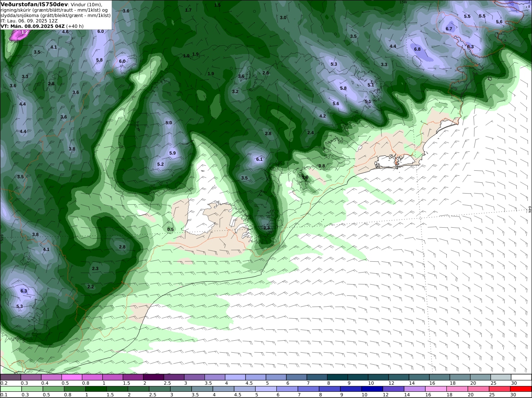Viewport: 532px width, 398px height.
Task: Click the white swatch ending the snow legend
Action: [522, 377]
